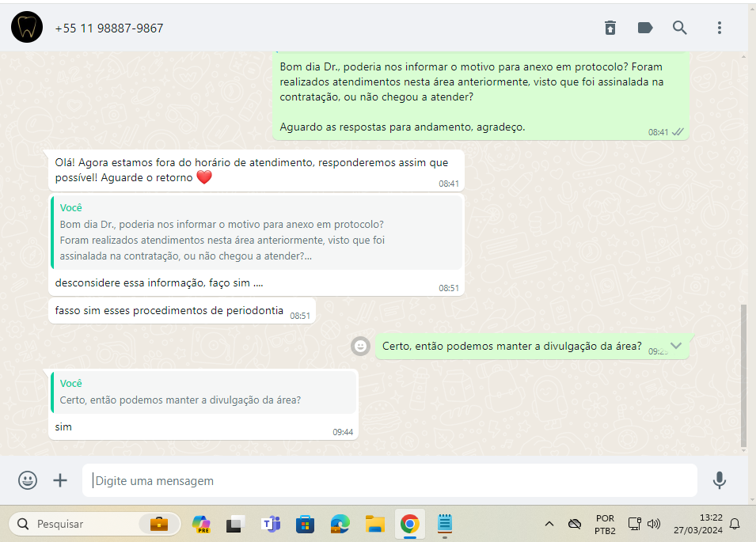Show hidden tray icons chevron
The height and width of the screenshot is (542, 756).
point(549,524)
